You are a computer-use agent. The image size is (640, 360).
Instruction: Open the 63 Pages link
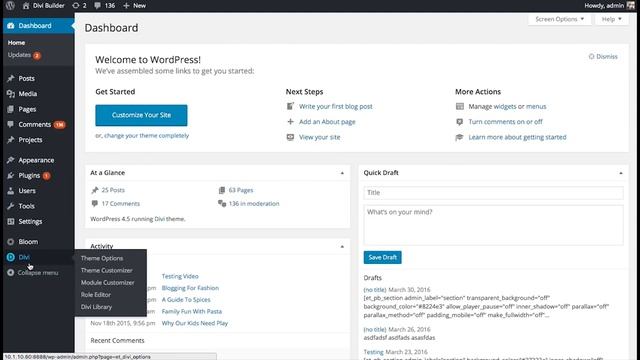(x=241, y=190)
